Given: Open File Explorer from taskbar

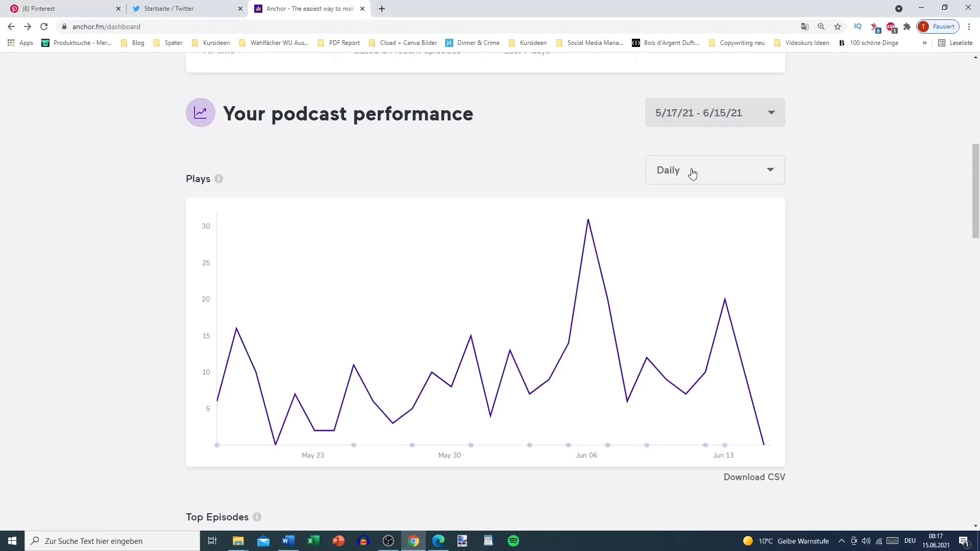Looking at the screenshot, I should pyautogui.click(x=238, y=541).
